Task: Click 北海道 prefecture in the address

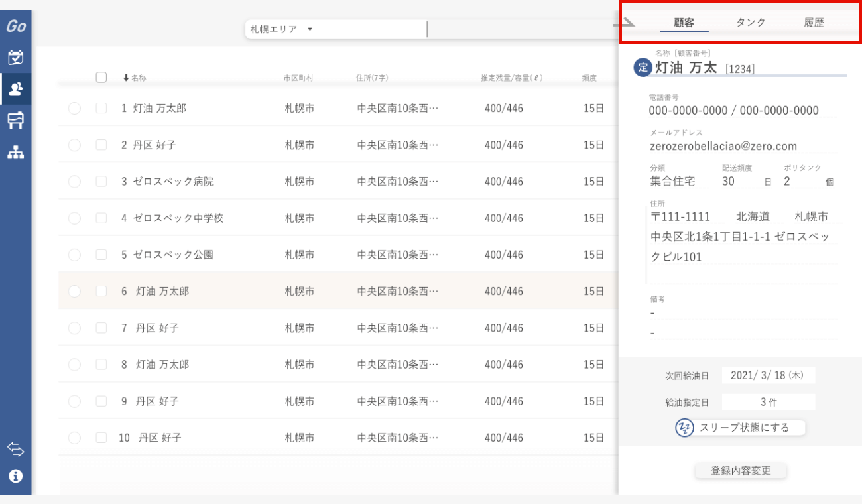Action: click(753, 217)
